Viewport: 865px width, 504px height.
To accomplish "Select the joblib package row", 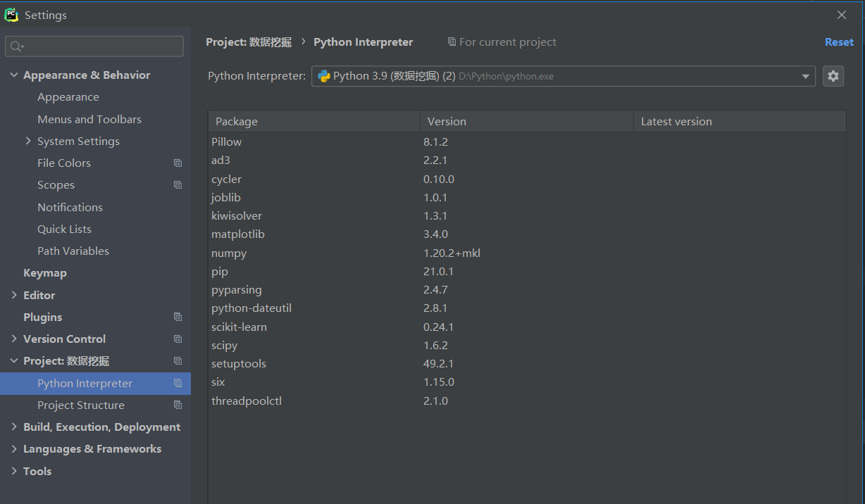I will click(x=527, y=197).
